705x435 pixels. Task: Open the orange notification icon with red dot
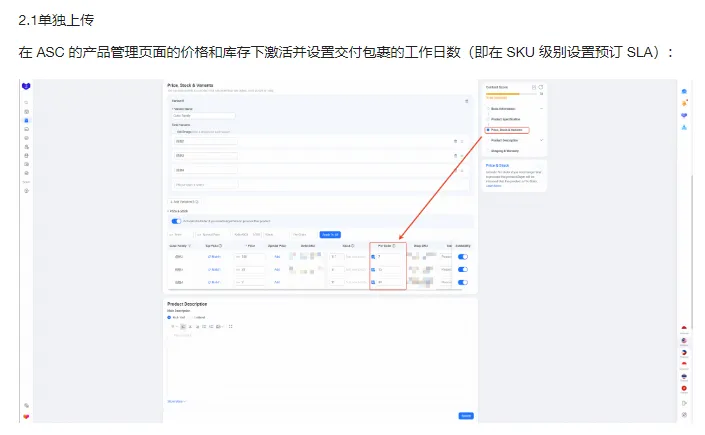684,103
